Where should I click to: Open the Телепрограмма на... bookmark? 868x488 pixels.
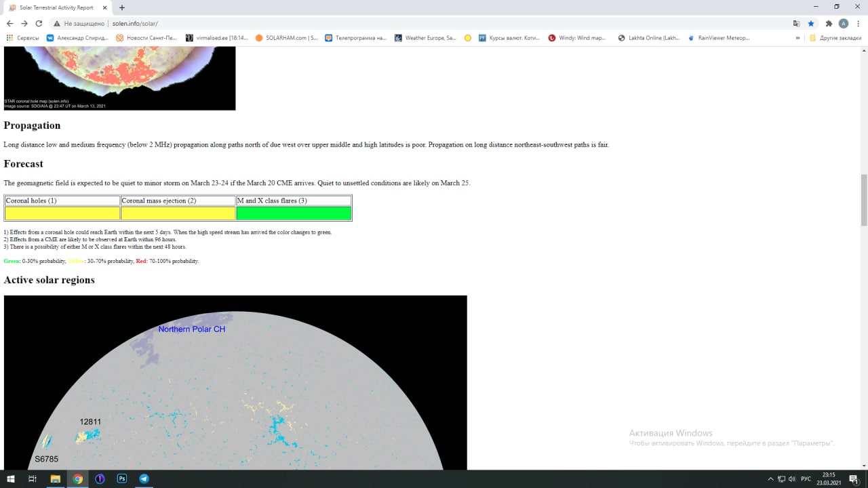356,38
